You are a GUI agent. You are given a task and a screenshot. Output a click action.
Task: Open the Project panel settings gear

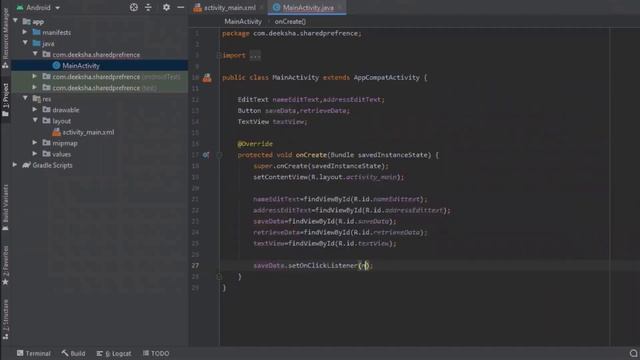pyautogui.click(x=166, y=7)
